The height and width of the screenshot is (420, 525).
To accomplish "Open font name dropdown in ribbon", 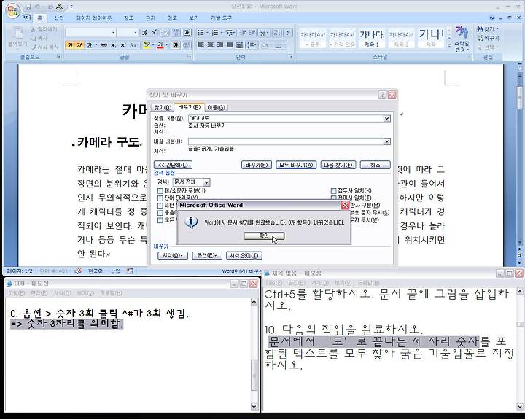I will [x=114, y=33].
